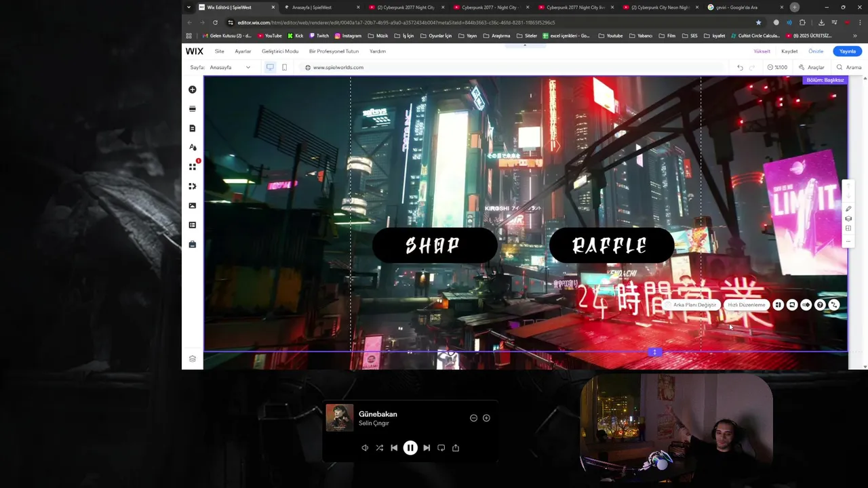Click the section resize handle at bottom

coord(654,352)
